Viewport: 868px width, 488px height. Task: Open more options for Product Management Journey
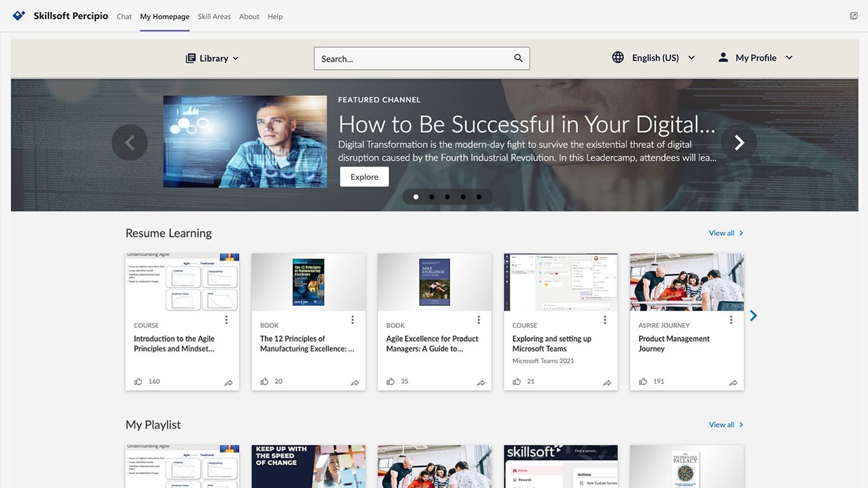[731, 320]
